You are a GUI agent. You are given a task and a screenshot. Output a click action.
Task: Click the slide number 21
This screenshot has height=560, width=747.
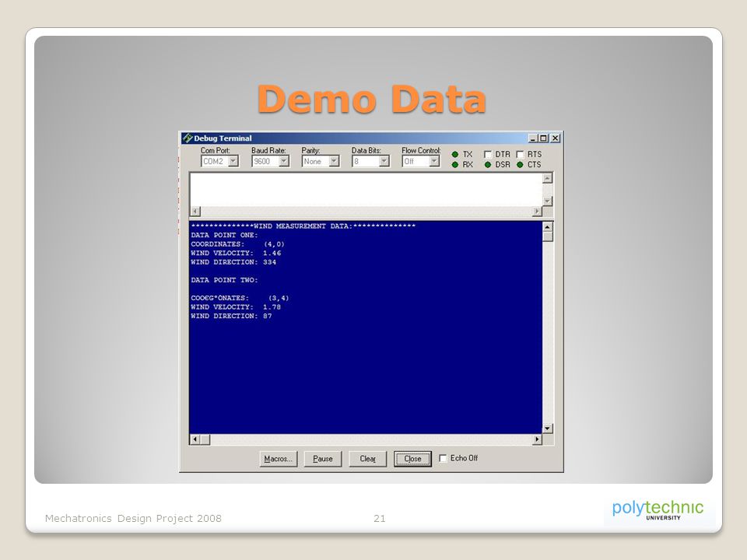point(380,518)
